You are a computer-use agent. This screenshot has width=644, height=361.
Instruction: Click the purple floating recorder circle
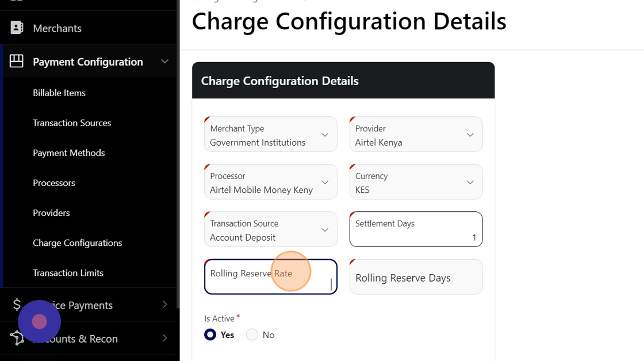[x=39, y=321]
